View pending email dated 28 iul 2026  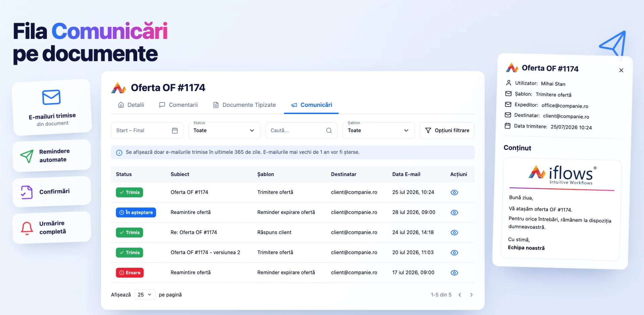click(x=454, y=212)
